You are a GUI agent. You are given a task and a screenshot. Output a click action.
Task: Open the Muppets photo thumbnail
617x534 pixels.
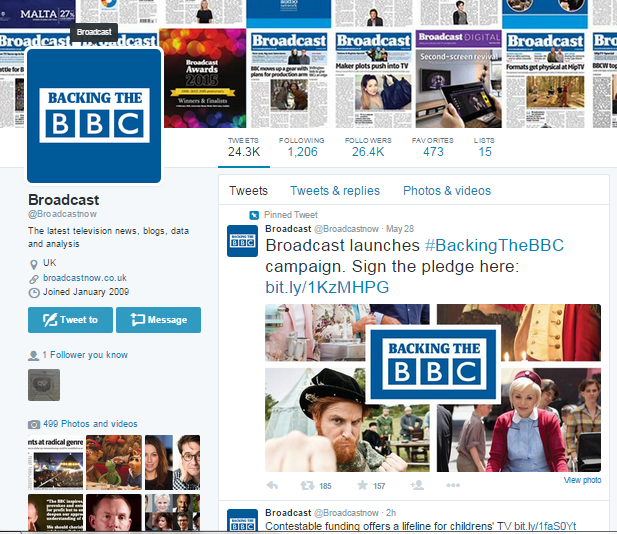(x=114, y=462)
